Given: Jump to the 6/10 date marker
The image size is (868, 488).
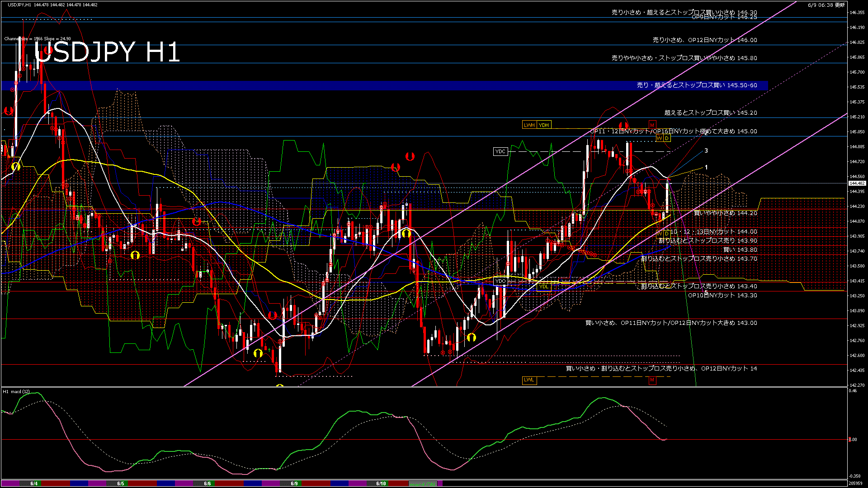Looking at the screenshot, I should 381,483.
